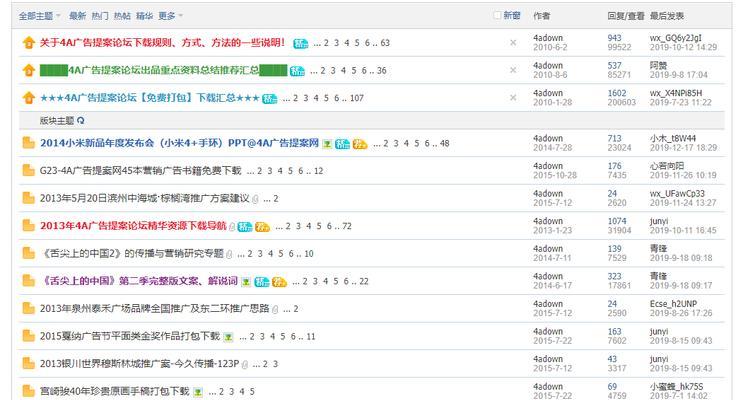Open last poster 小木_t8W44 profile
The height and width of the screenshot is (400, 743).
(673, 138)
